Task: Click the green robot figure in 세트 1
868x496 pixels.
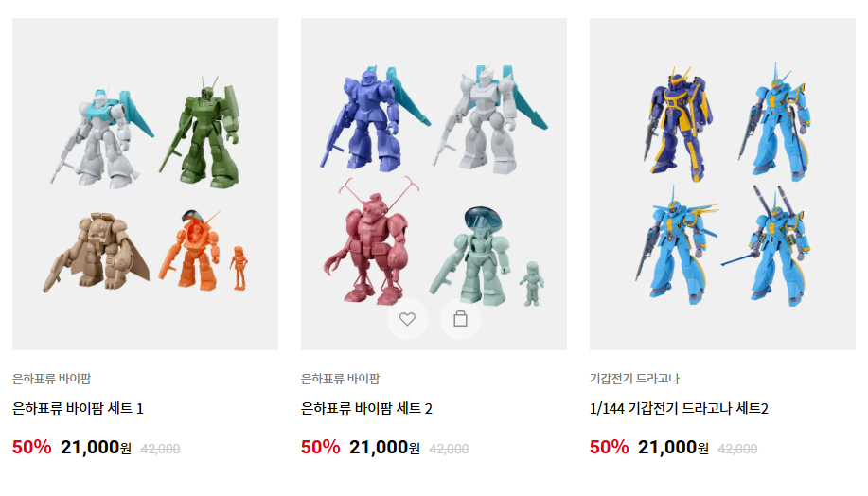Action: pos(202,132)
